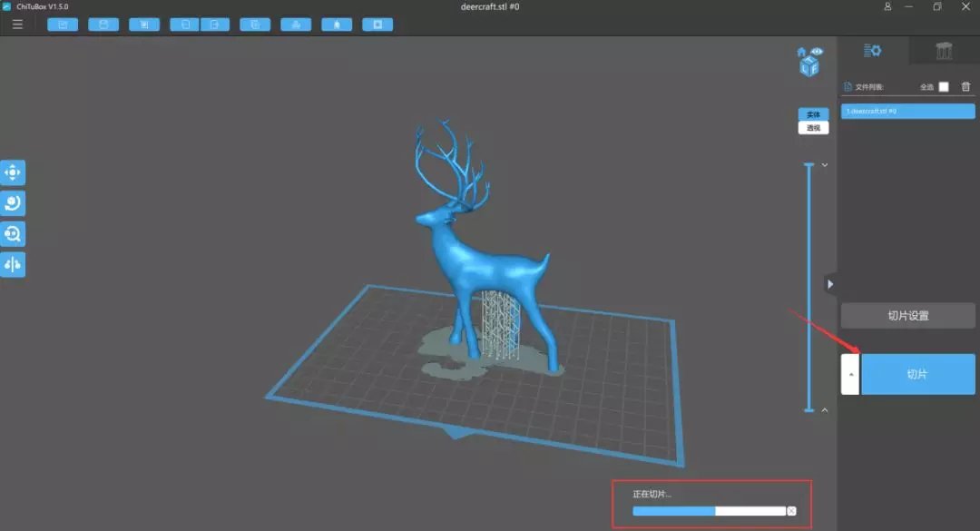Click the trash icon to delete files
This screenshot has width=980, height=531.
point(965,86)
